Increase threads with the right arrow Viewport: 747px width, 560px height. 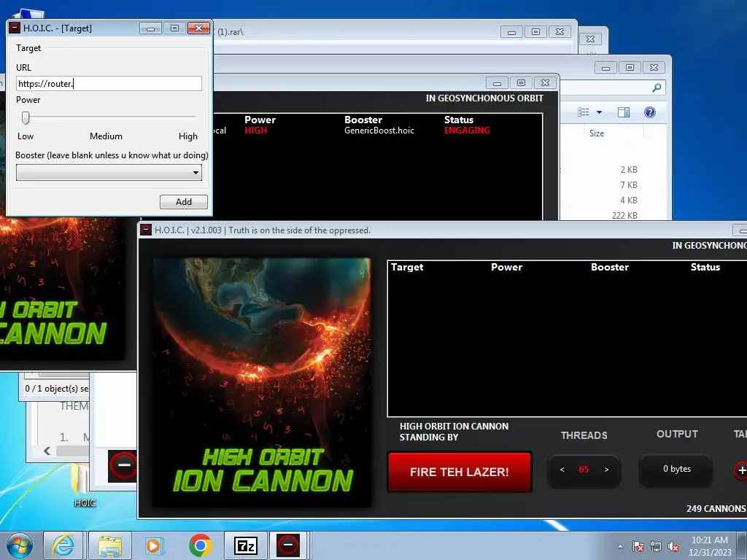tap(606, 470)
